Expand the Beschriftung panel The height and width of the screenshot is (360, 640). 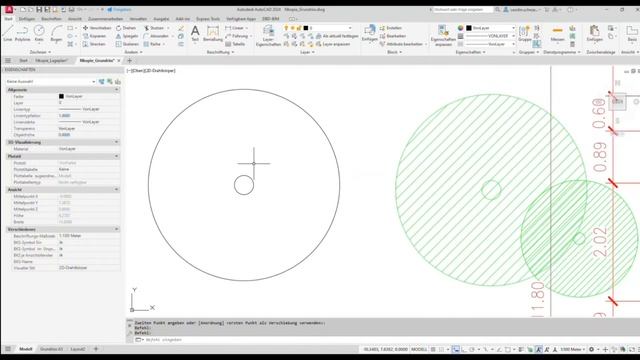220,52
